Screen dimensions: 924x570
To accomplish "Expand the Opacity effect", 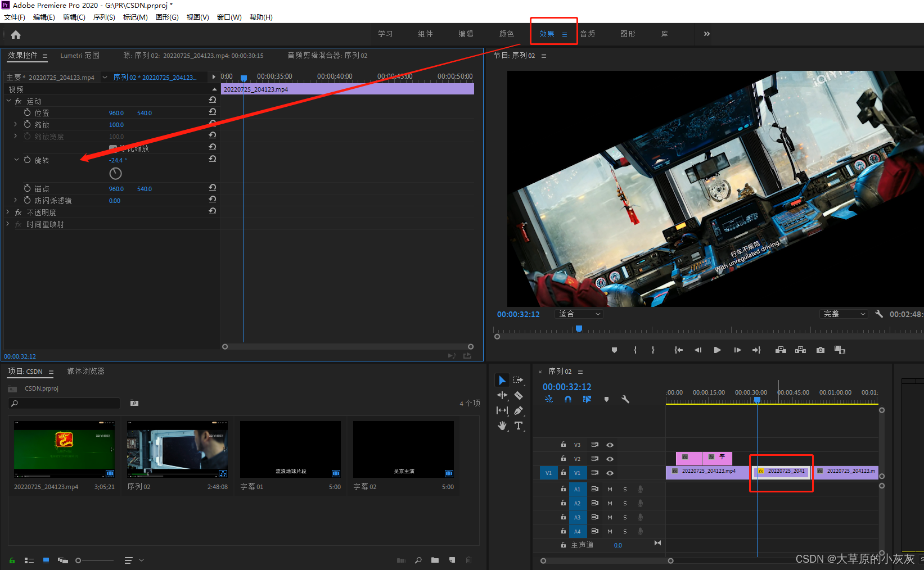I will coord(8,212).
